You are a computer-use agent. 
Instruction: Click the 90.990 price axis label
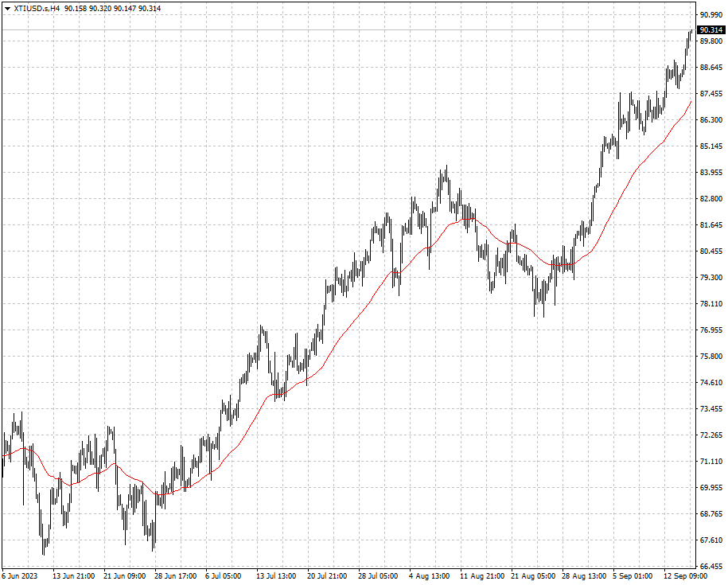tap(710, 15)
